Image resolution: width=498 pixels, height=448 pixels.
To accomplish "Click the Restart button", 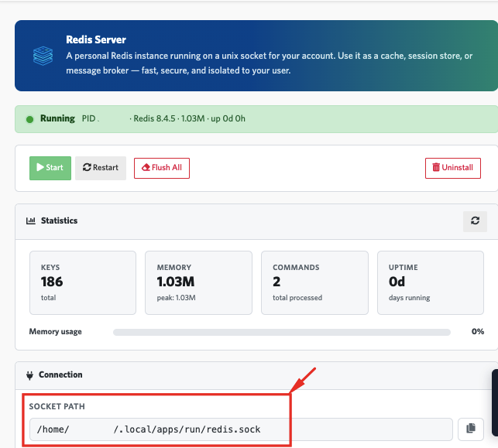I will (101, 168).
